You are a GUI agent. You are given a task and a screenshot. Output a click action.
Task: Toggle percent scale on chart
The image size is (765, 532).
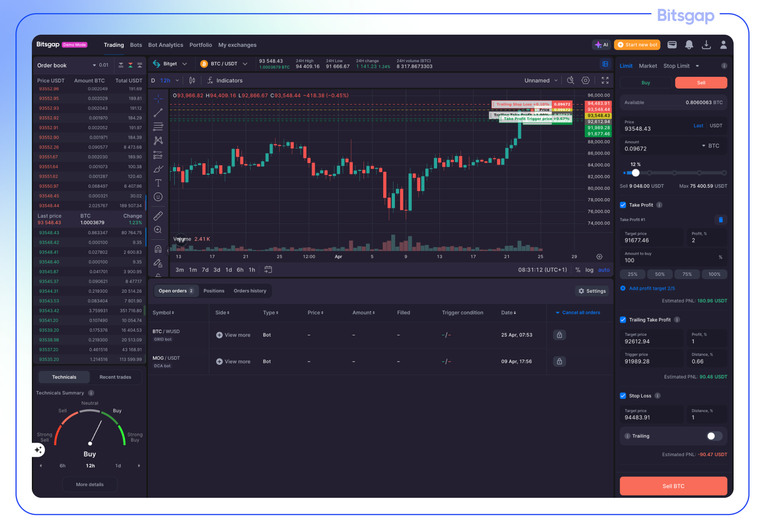coord(578,270)
